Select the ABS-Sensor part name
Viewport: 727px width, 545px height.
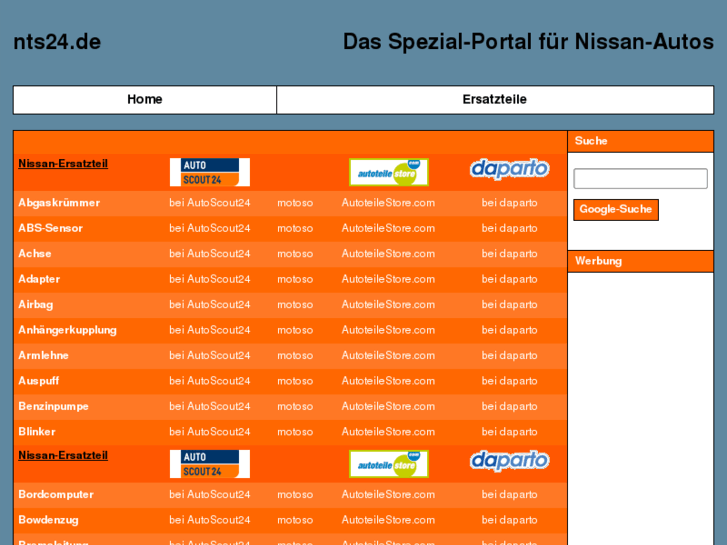pos(51,228)
